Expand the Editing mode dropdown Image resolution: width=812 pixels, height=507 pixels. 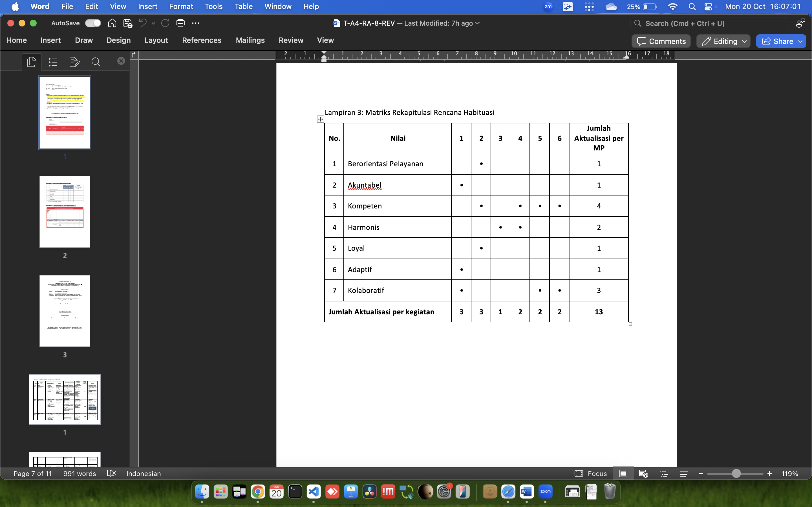(744, 41)
